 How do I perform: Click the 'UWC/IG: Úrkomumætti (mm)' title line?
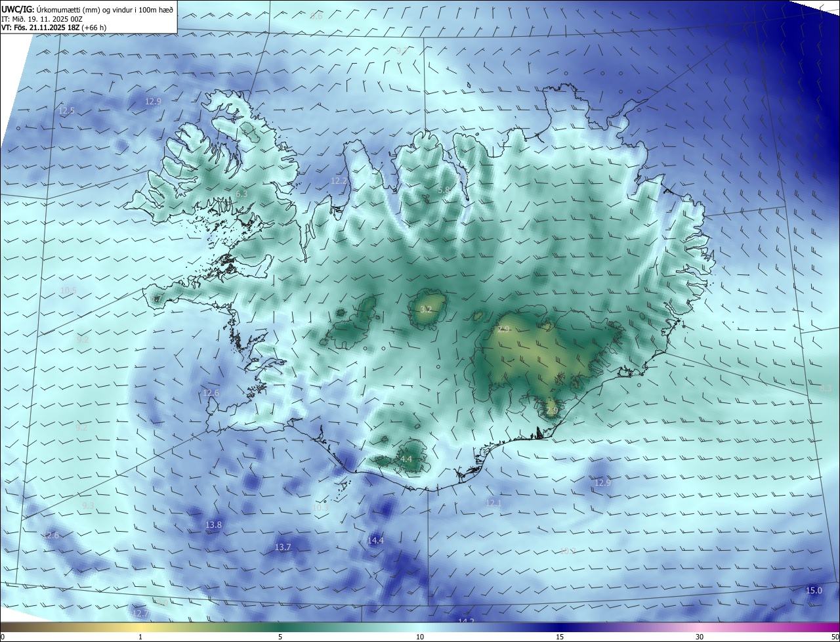tap(87, 9)
